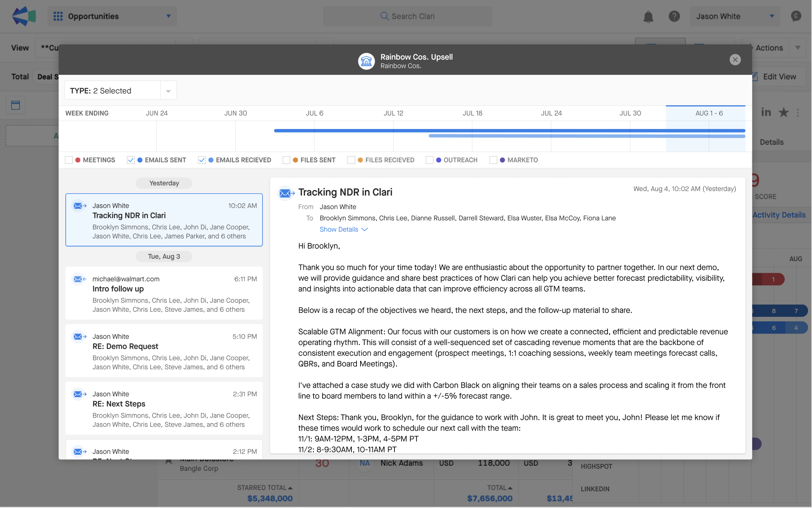Open the help question mark icon

pyautogui.click(x=674, y=16)
